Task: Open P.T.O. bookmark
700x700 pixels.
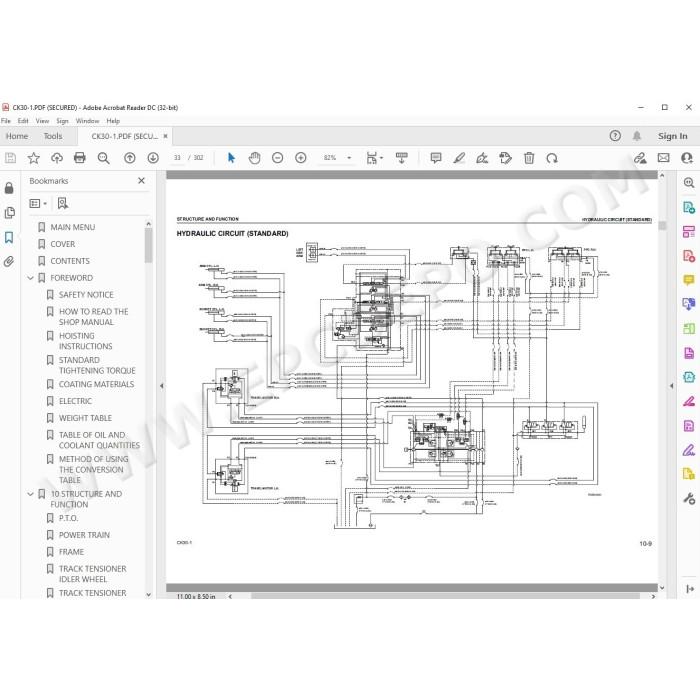Action: 68,518
